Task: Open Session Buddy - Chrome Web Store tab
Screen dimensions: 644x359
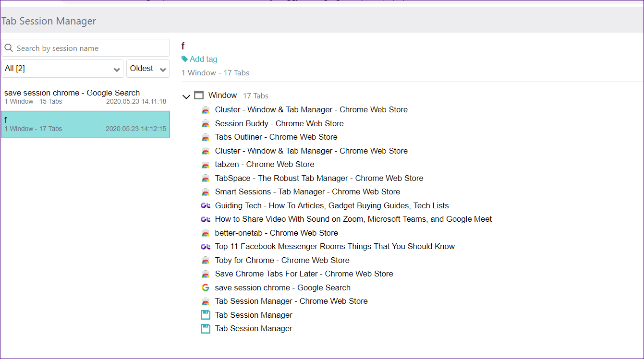Action: pyautogui.click(x=279, y=123)
